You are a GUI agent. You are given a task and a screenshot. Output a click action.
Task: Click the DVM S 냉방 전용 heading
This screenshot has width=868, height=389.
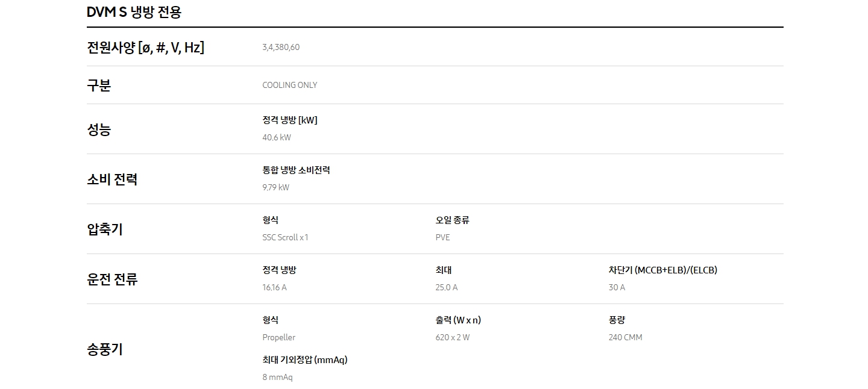(134, 12)
